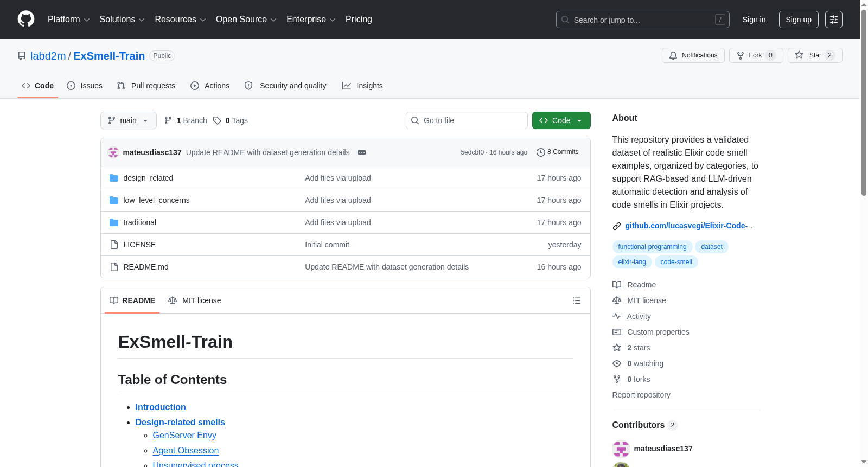Open the design_related folder
Viewport: 868px width, 467px height.
point(148,178)
